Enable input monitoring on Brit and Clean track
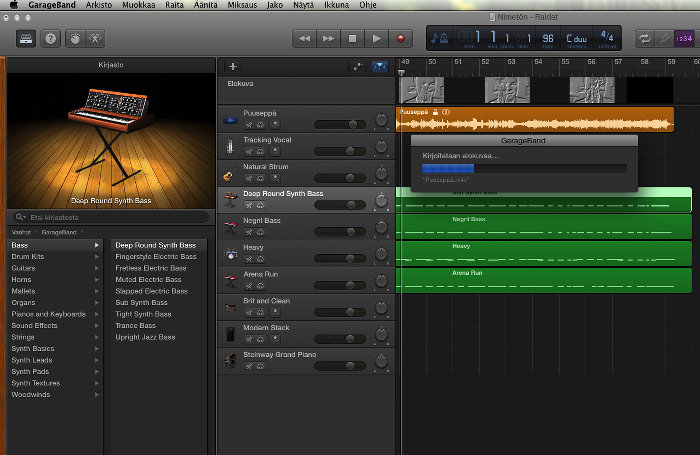 [x=275, y=313]
